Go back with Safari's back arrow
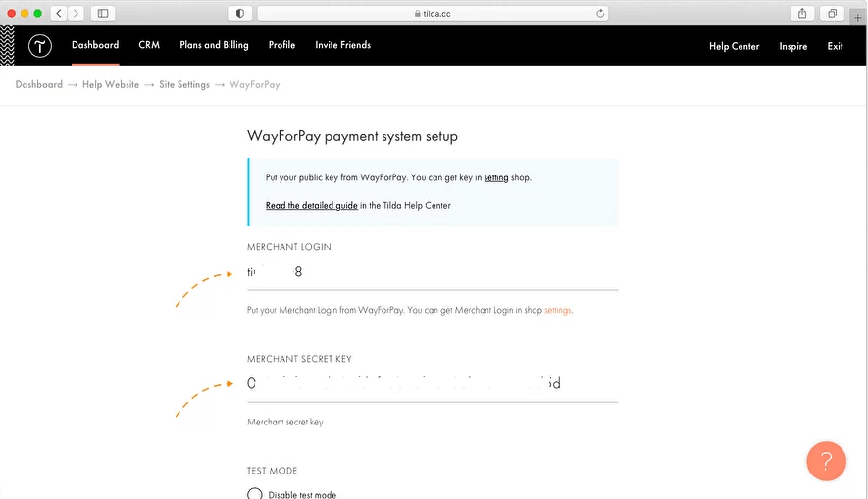Screen dimensions: 868x499 59,14
